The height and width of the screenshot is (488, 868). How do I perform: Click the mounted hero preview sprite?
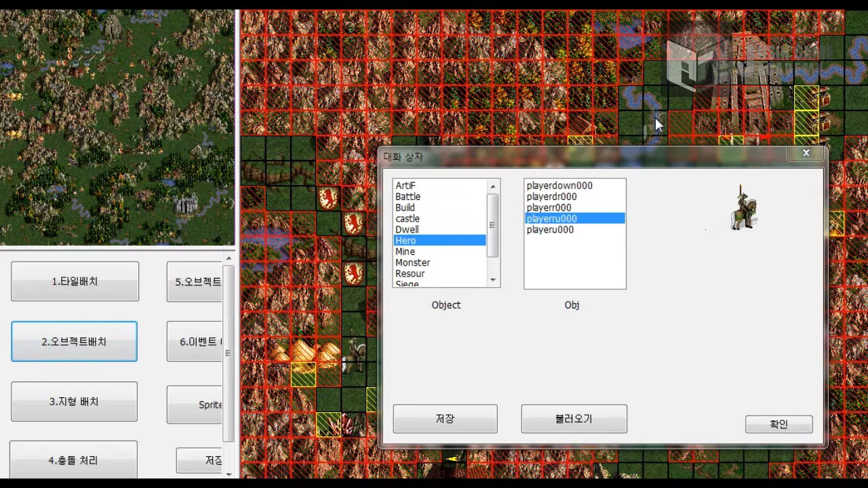(x=743, y=208)
